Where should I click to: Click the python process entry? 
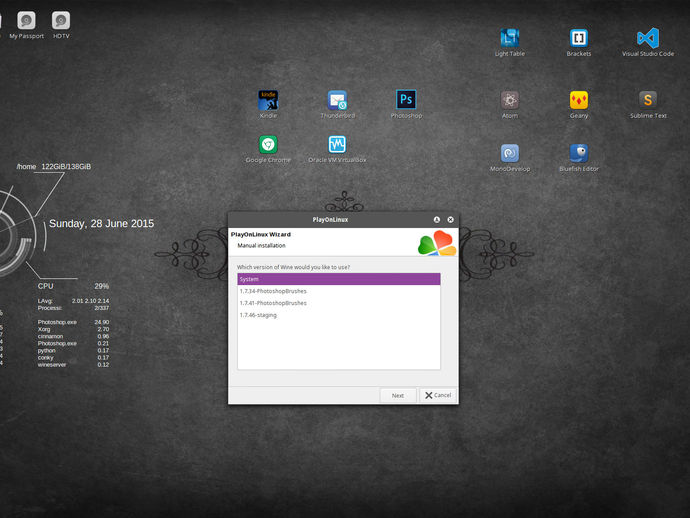point(73,350)
